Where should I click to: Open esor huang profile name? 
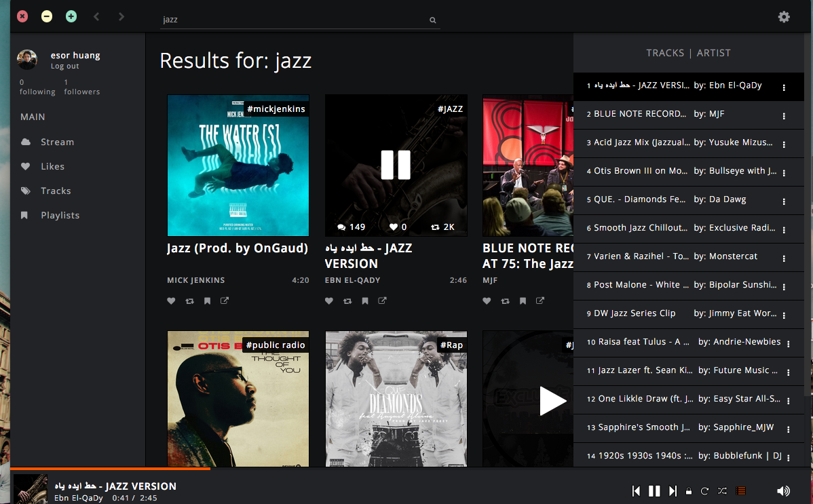point(75,55)
